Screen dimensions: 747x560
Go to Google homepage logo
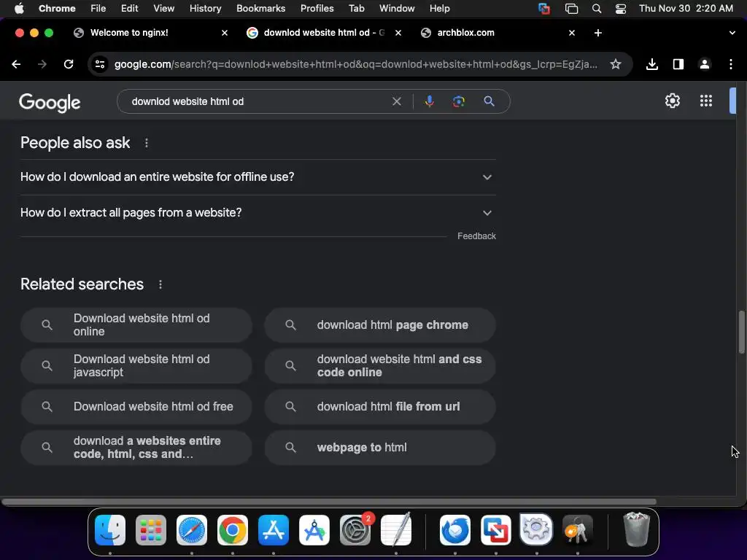(x=50, y=102)
